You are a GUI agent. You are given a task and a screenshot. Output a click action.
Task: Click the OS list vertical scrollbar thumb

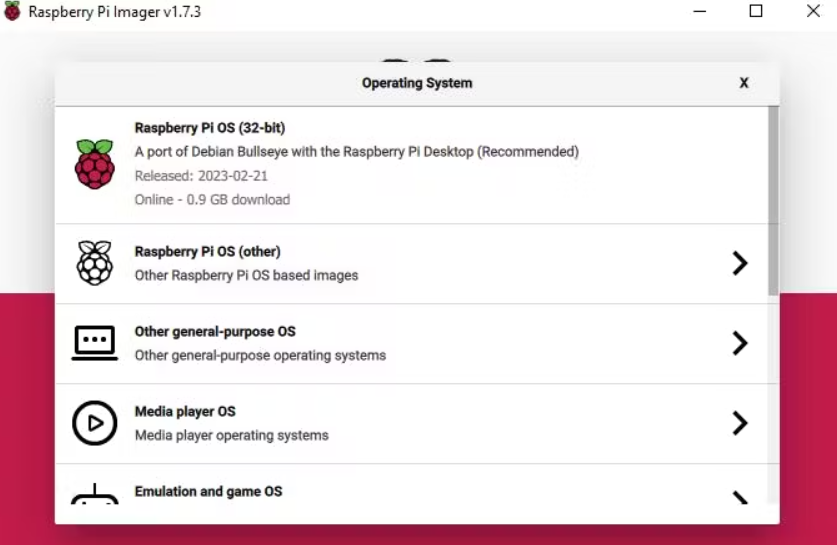(773, 201)
